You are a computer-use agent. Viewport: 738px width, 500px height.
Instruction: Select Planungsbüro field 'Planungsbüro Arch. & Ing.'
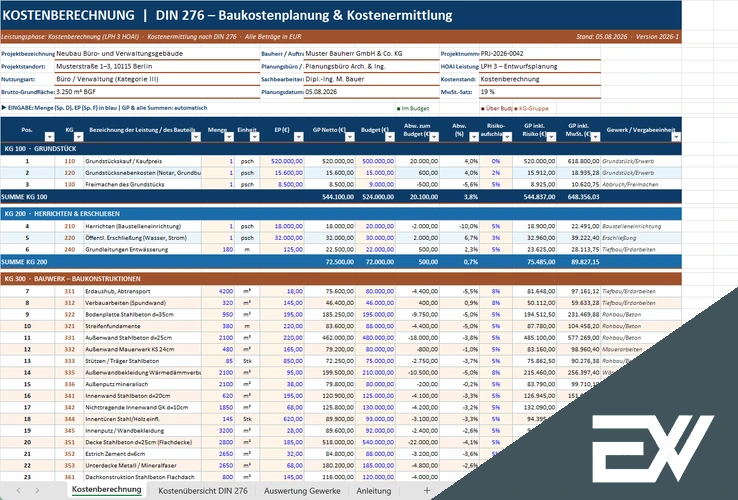pyautogui.click(x=371, y=66)
